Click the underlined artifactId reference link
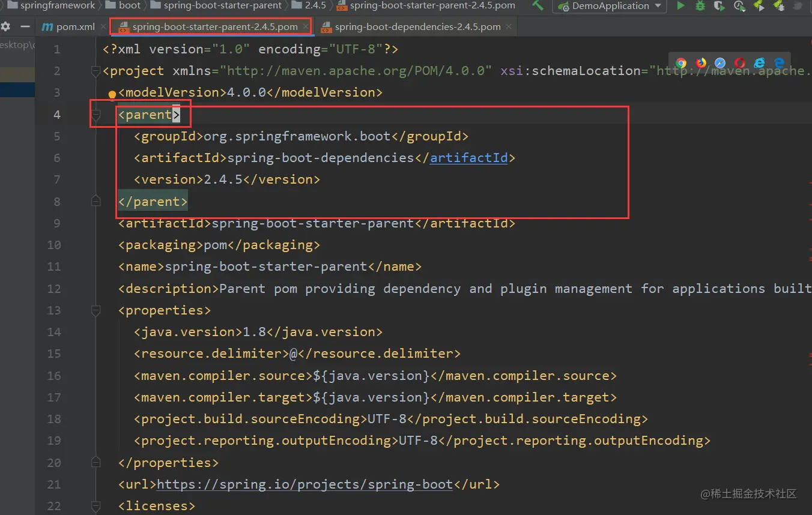This screenshot has height=515, width=812. (468, 158)
